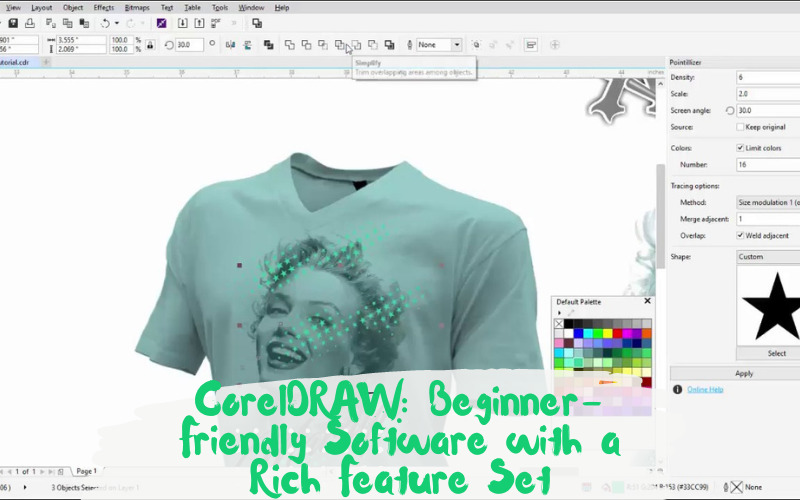Toggle the Keep original checkbox
Screen dimensions: 800x500
coord(740,127)
